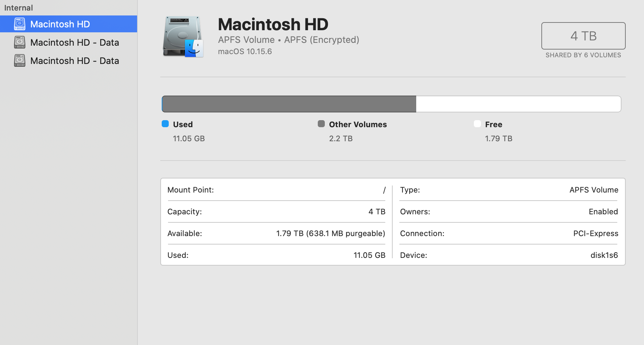Click the "Type:" label in the info table
644x345 pixels.
pos(410,190)
